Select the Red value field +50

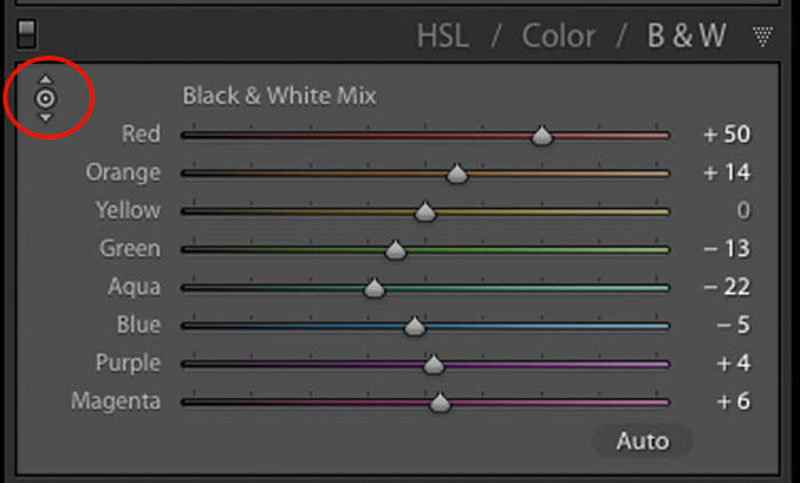(727, 134)
